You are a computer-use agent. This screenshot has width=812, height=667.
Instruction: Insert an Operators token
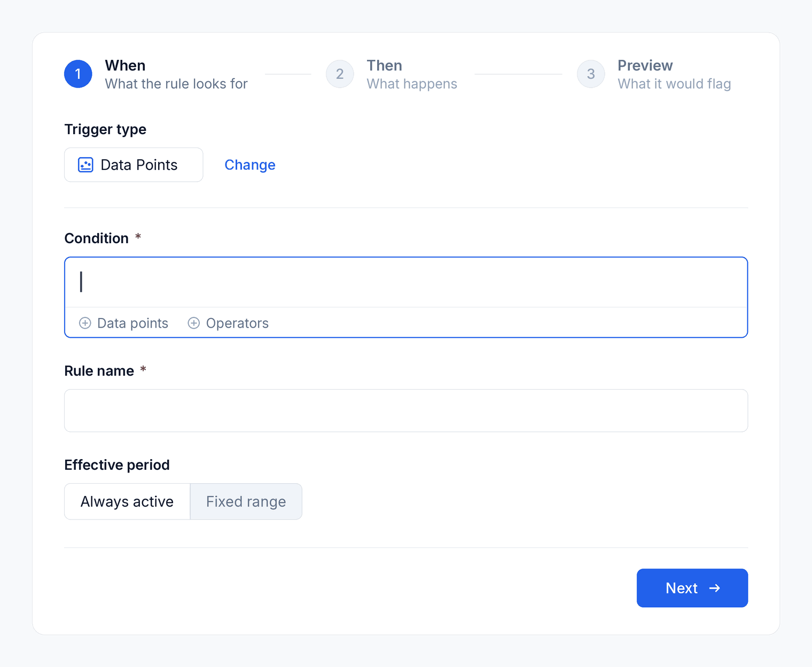pos(228,323)
